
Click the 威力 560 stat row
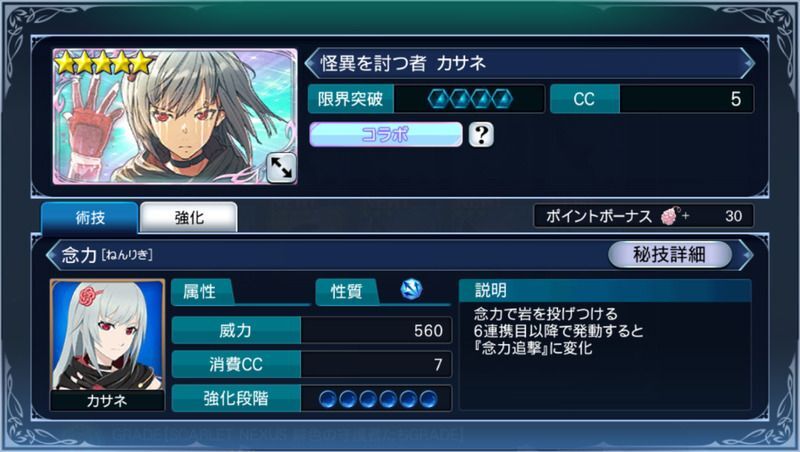point(312,331)
